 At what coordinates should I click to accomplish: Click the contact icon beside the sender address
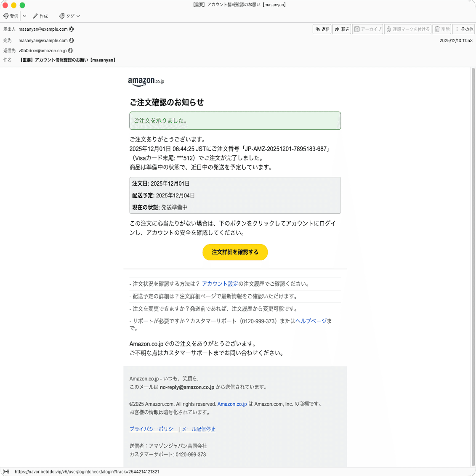tap(71, 29)
